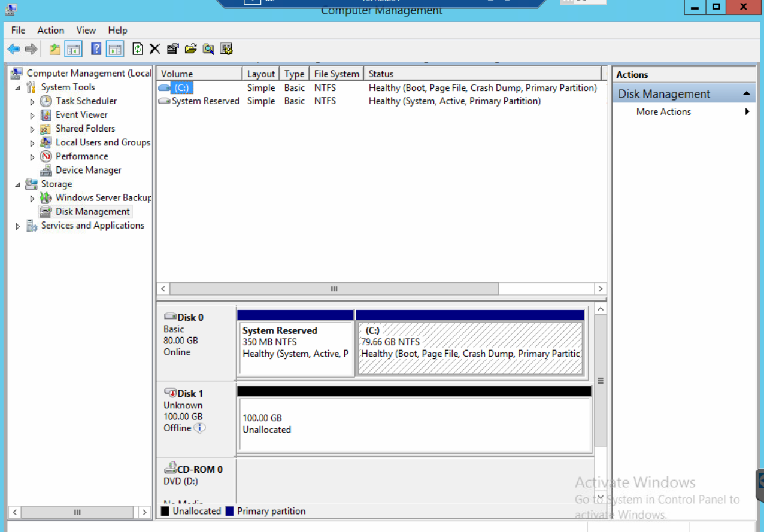Click the Disk 1 offline disk icon
Viewport: 764px width, 532px height.
(x=170, y=393)
